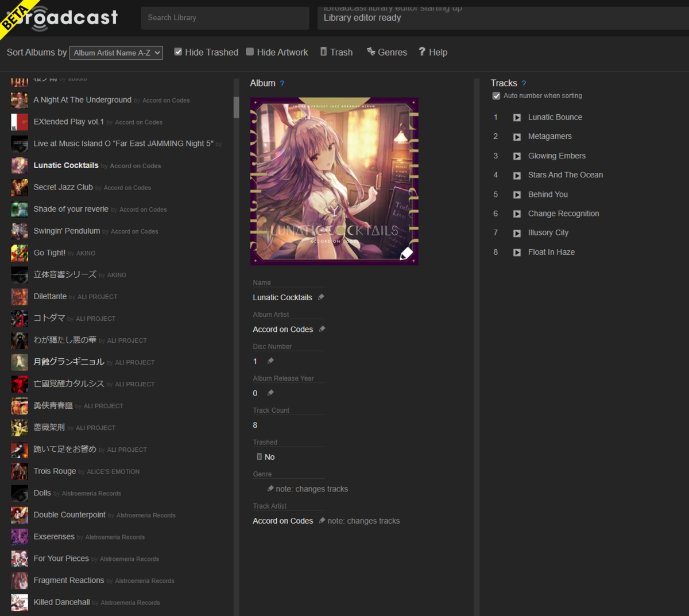Click the Lunatic Cocktails album artwork
The width and height of the screenshot is (689, 616).
point(334,181)
